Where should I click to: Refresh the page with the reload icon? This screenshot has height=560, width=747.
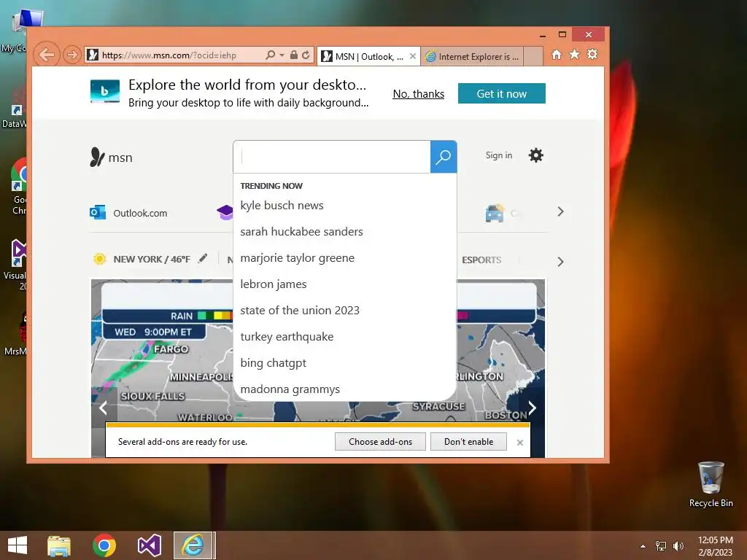pyautogui.click(x=306, y=55)
